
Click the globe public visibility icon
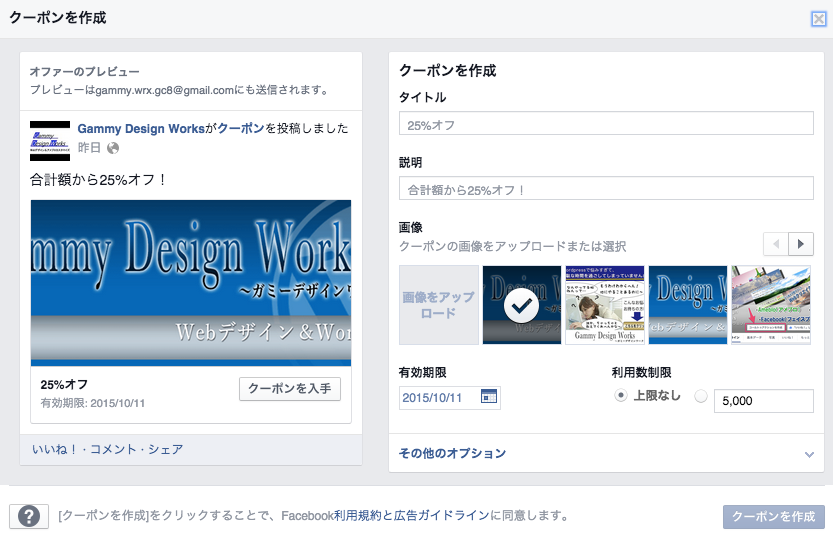[x=113, y=148]
